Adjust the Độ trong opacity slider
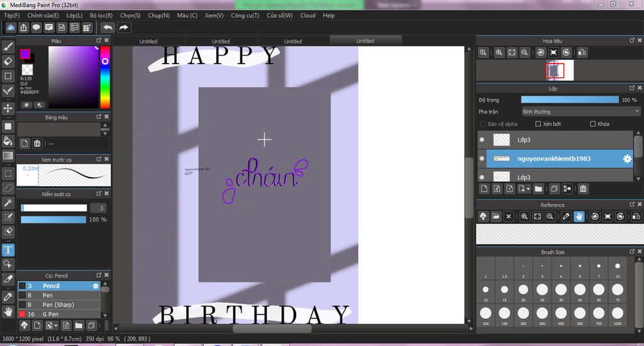This screenshot has width=644, height=346. click(570, 100)
